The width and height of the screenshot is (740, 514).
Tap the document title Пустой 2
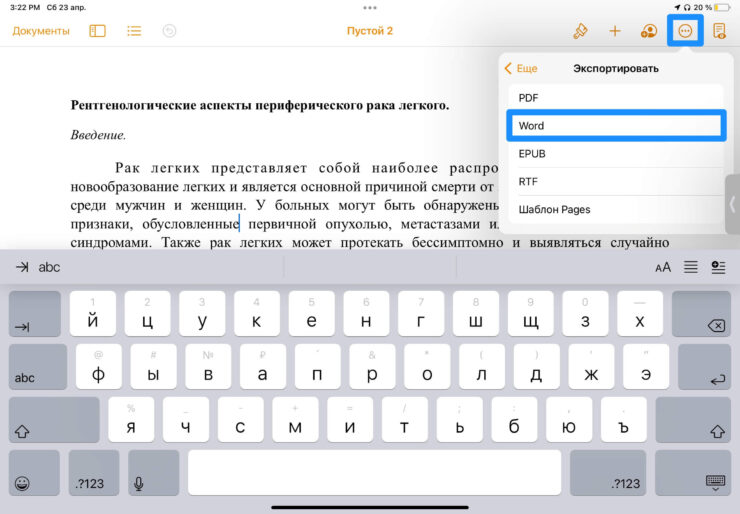(370, 31)
